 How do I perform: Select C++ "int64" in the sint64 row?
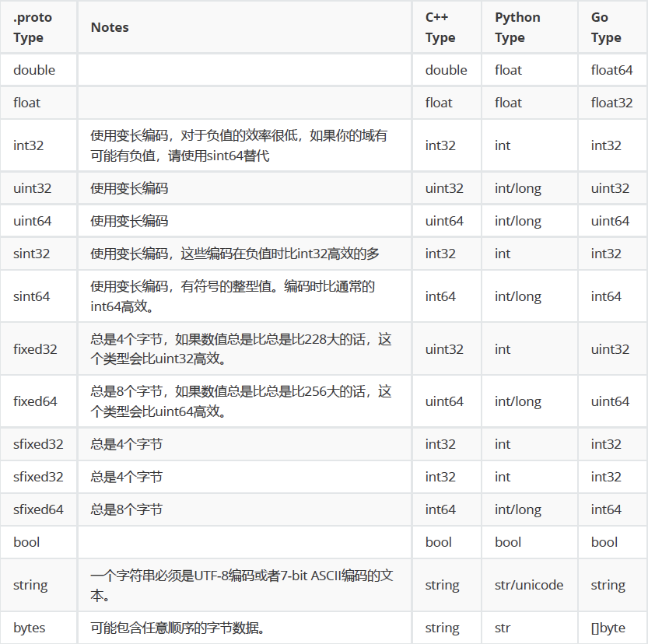click(440, 296)
